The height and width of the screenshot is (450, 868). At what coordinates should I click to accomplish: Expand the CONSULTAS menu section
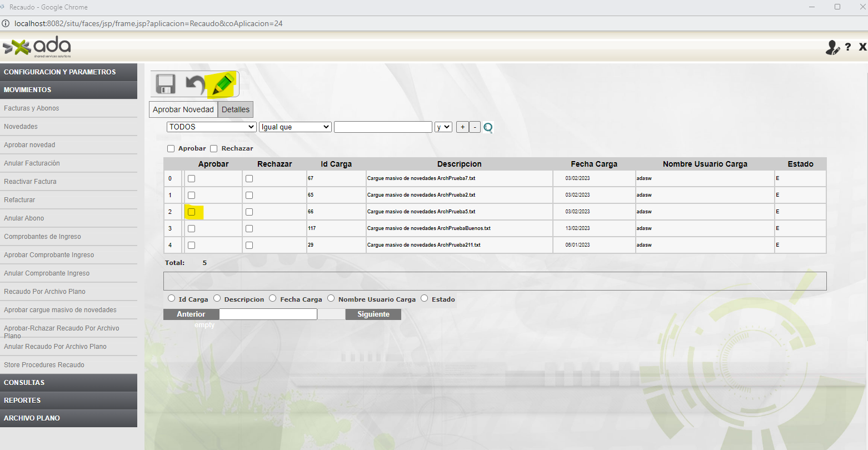[68, 383]
